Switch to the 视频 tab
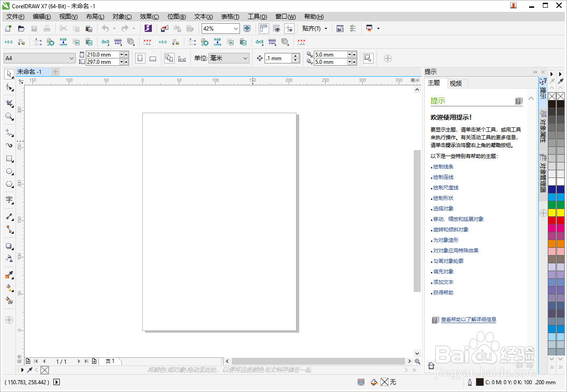This screenshot has width=567, height=392. 456,84
